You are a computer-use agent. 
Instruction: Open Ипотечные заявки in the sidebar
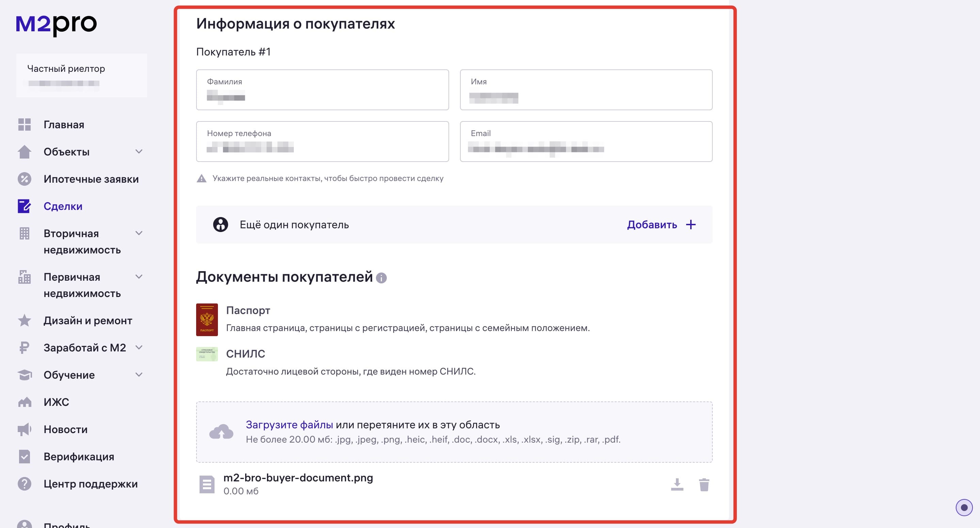pyautogui.click(x=91, y=179)
